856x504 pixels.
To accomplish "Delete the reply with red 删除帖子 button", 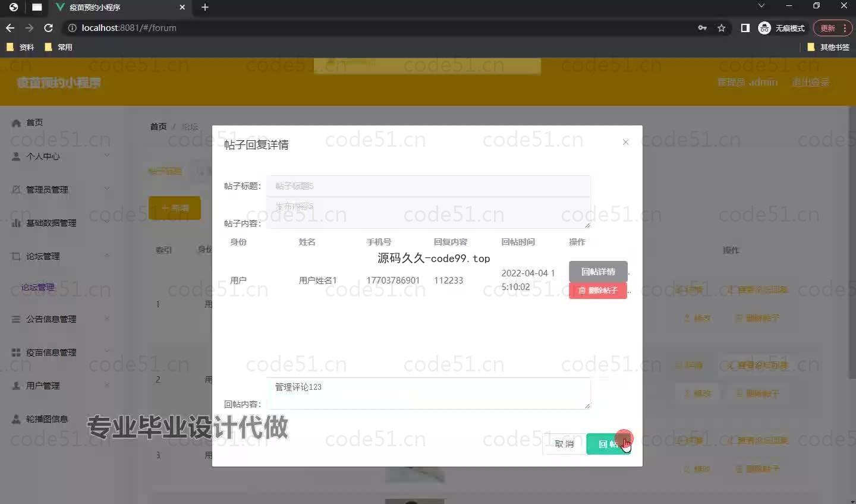I will click(598, 290).
